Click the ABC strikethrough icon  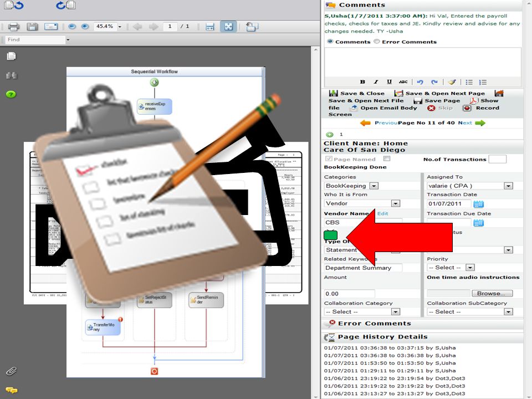(x=403, y=82)
